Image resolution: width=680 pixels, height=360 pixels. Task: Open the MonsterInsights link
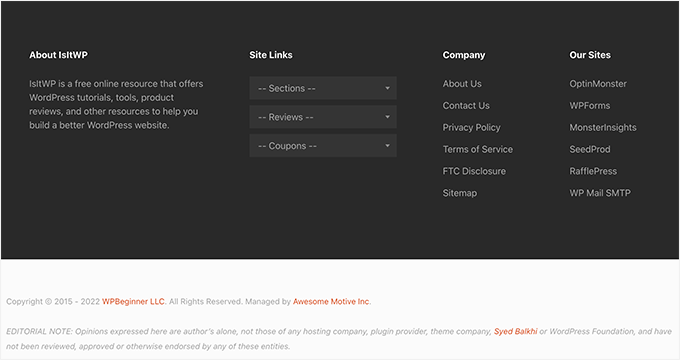click(603, 128)
